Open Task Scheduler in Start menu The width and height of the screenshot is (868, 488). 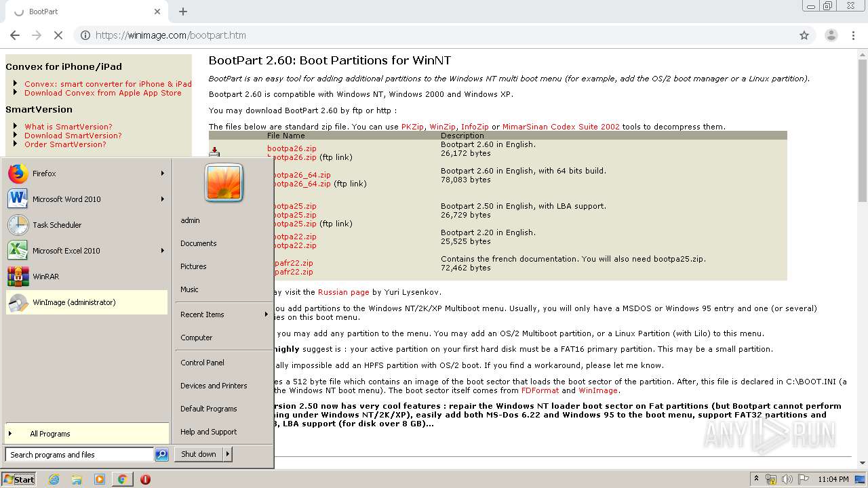(x=86, y=225)
